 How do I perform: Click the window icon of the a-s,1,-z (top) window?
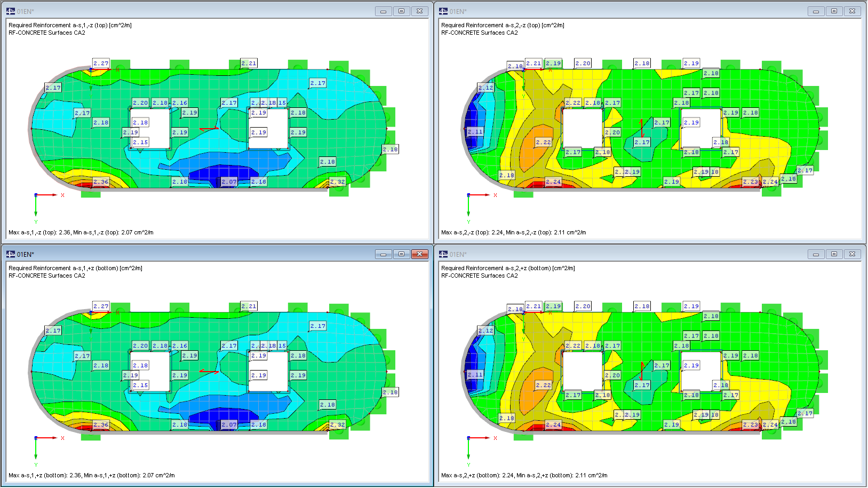tap(11, 11)
